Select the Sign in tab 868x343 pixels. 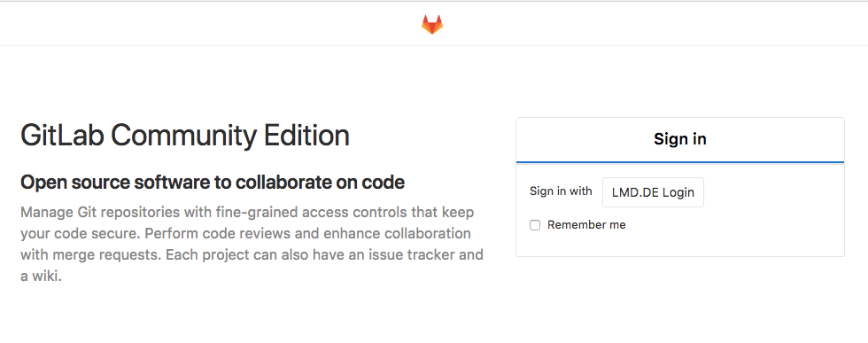[680, 139]
